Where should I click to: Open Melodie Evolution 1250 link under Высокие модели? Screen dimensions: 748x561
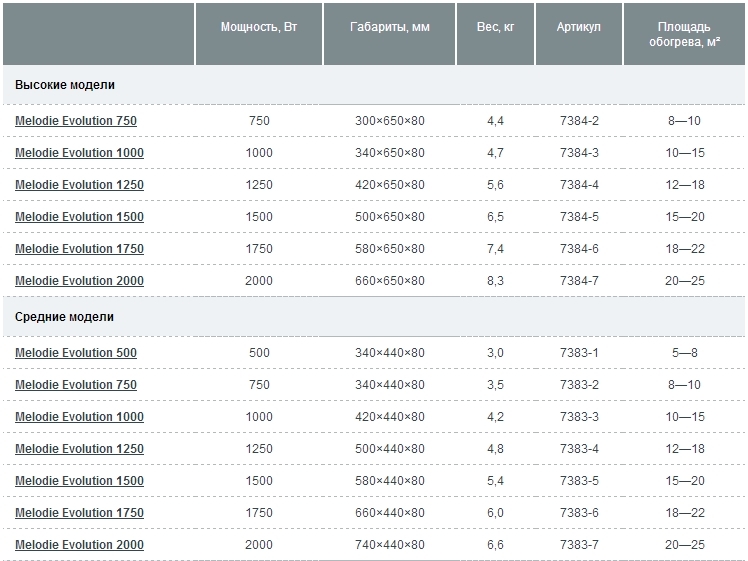pos(79,185)
